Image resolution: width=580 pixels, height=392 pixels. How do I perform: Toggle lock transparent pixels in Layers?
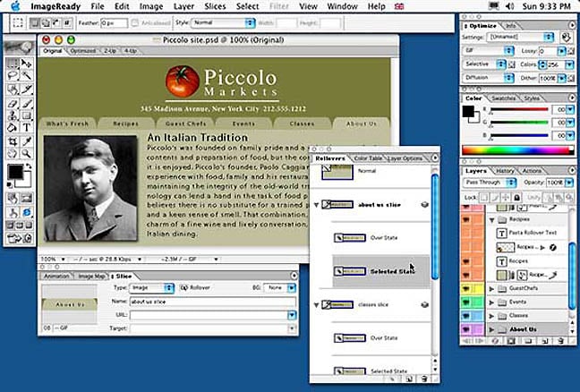coord(483,197)
